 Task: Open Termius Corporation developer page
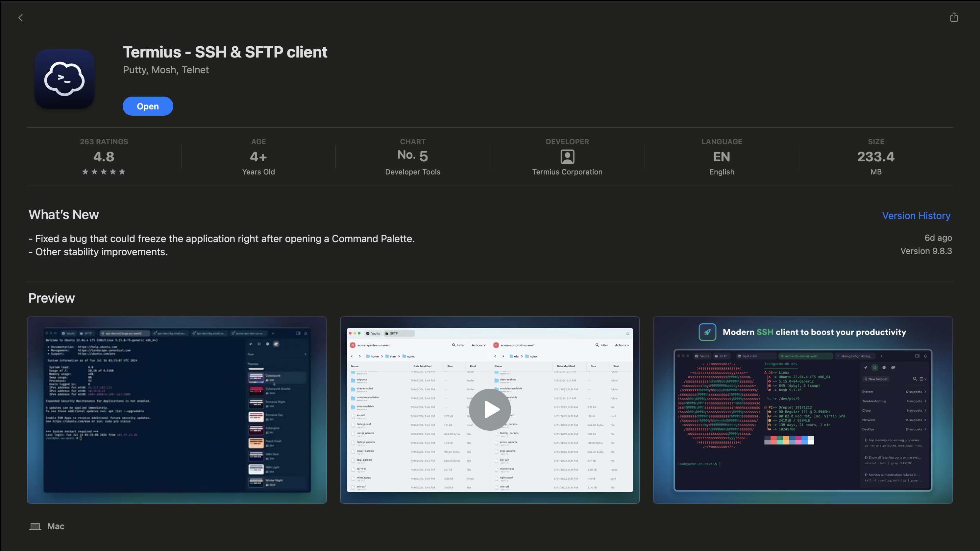pos(567,172)
